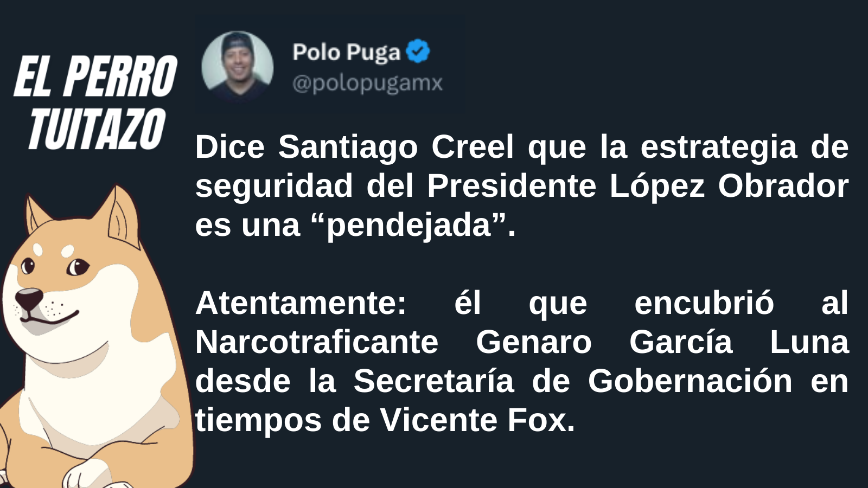Click the blue verified badge beside Polo Puga
Image resolution: width=868 pixels, height=488 pixels.
pyautogui.click(x=418, y=52)
